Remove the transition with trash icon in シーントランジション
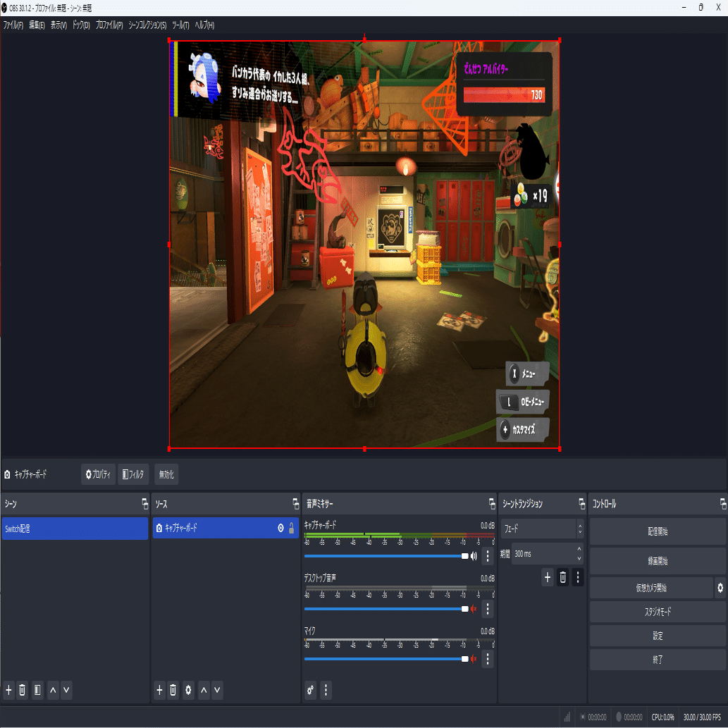 [x=562, y=577]
